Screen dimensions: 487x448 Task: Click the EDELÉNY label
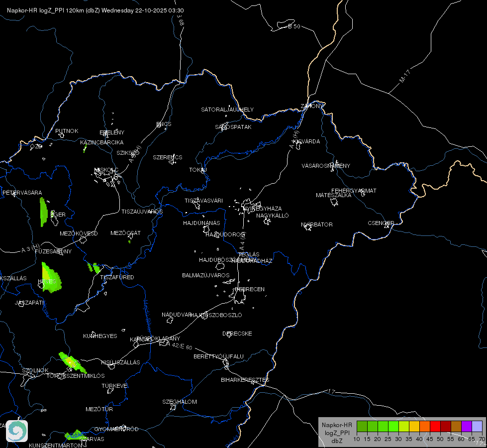pos(112,132)
